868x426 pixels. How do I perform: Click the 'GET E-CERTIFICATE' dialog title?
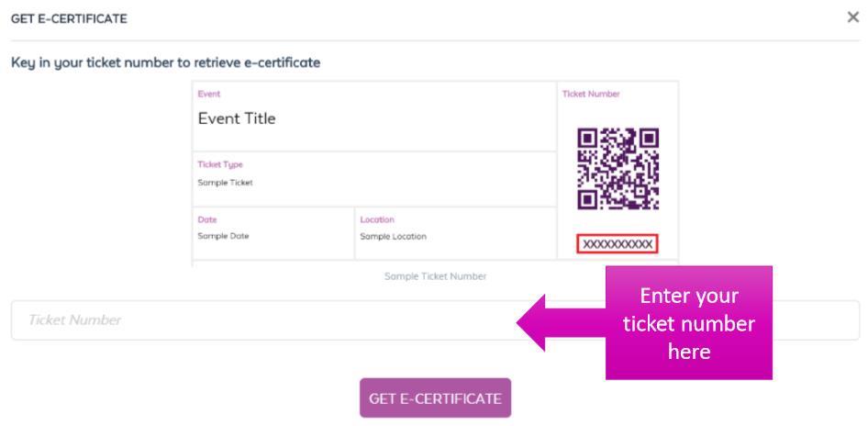click(x=69, y=18)
